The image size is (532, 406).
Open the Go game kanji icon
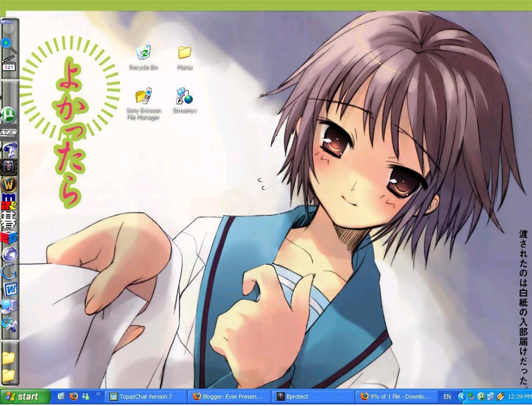point(9,219)
